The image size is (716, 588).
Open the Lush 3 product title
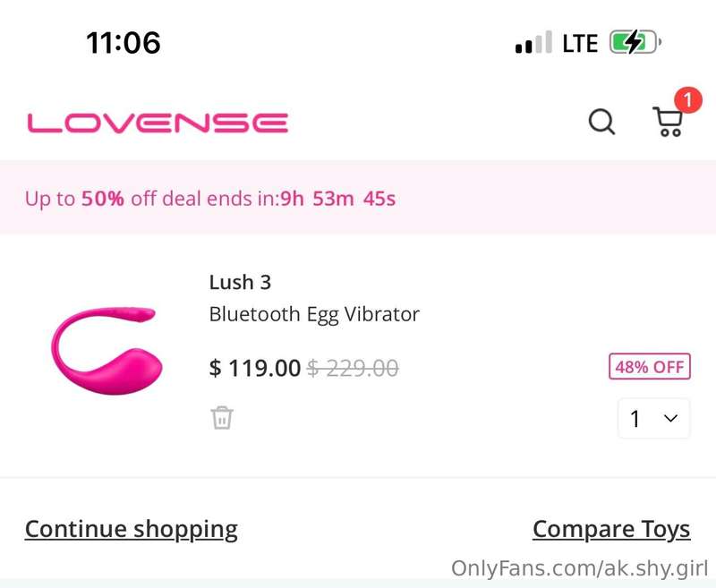coord(240,282)
